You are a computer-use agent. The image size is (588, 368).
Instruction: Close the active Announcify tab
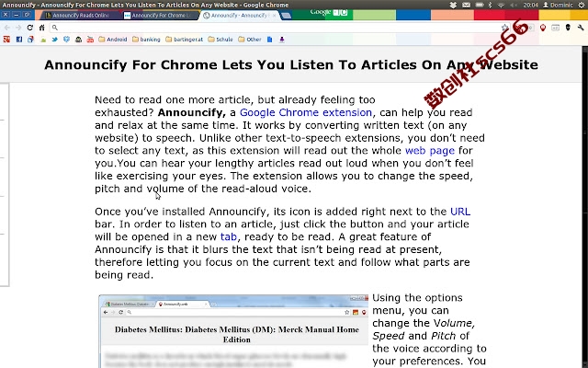point(274,16)
